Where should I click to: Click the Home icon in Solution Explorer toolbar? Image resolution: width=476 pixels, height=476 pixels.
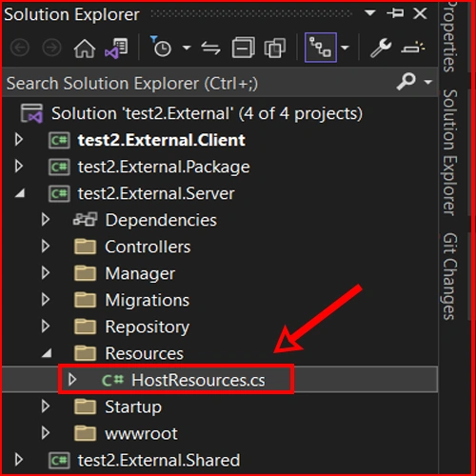click(x=85, y=49)
